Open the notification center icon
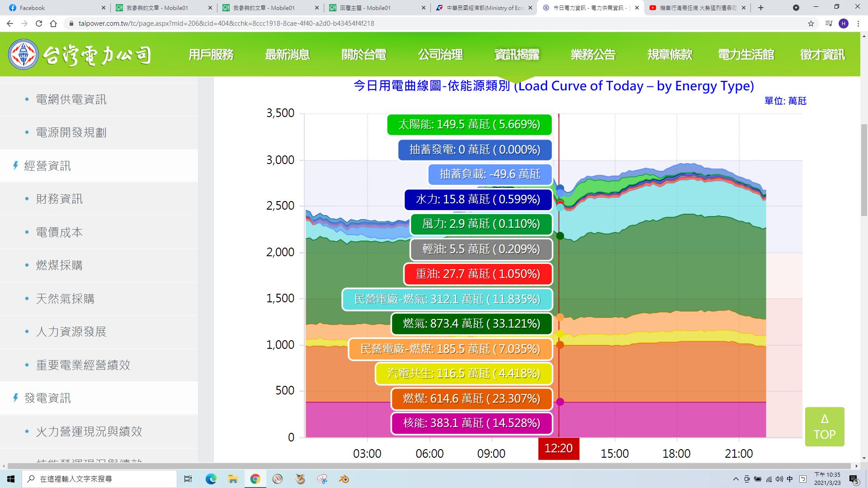868x488 pixels. [x=854, y=479]
